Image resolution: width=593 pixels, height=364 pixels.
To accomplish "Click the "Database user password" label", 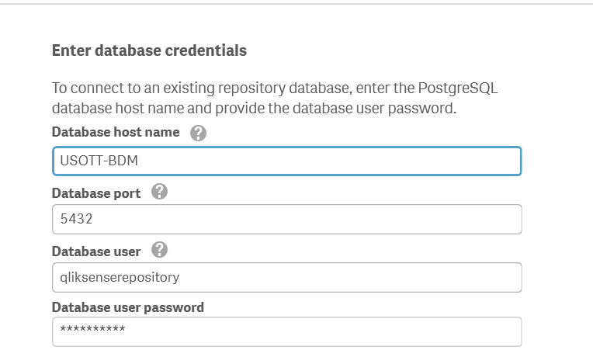I will tap(128, 307).
